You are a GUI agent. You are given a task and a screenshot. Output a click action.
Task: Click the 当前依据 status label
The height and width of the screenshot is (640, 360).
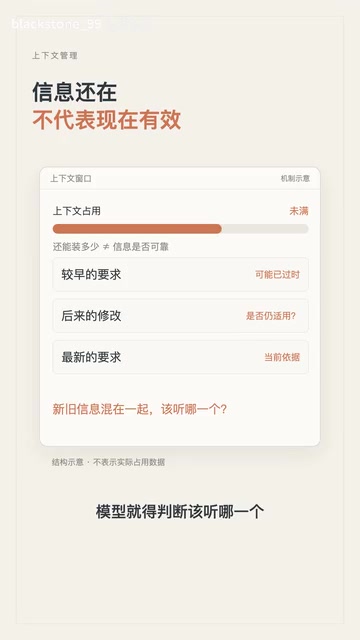pyautogui.click(x=282, y=358)
